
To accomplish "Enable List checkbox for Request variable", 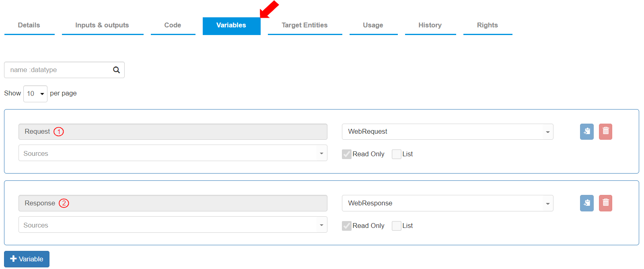I will tap(396, 154).
